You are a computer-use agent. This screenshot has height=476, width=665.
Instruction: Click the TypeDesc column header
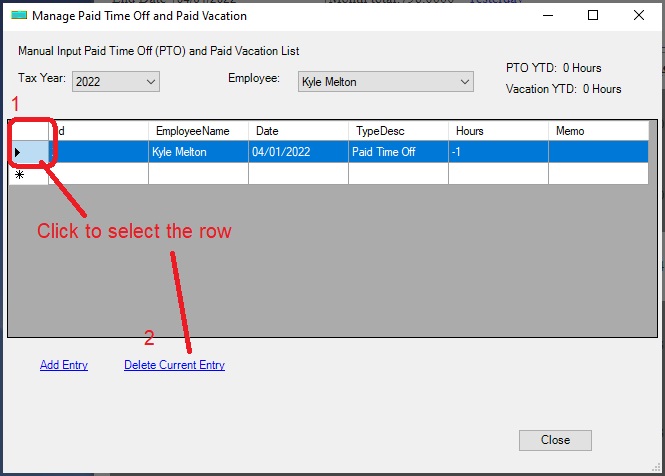click(x=398, y=131)
